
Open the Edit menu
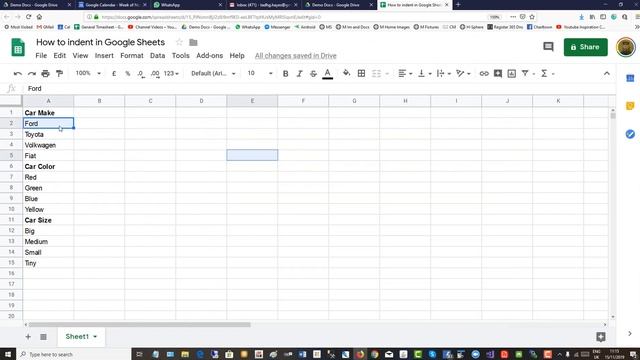[60, 56]
